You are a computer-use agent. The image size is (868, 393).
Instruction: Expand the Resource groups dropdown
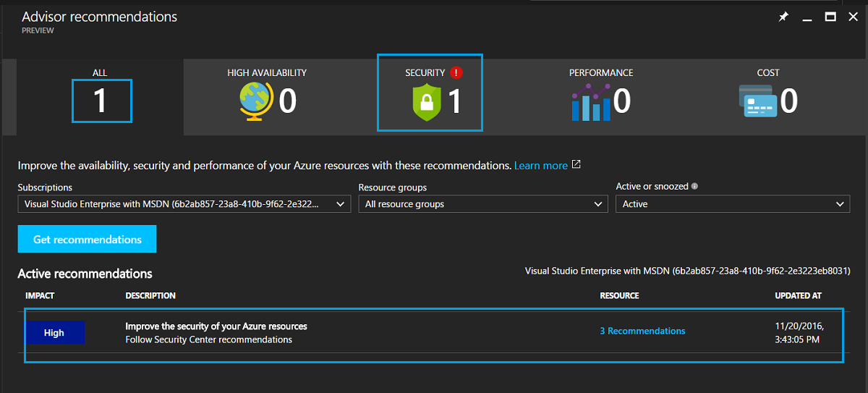tap(482, 204)
